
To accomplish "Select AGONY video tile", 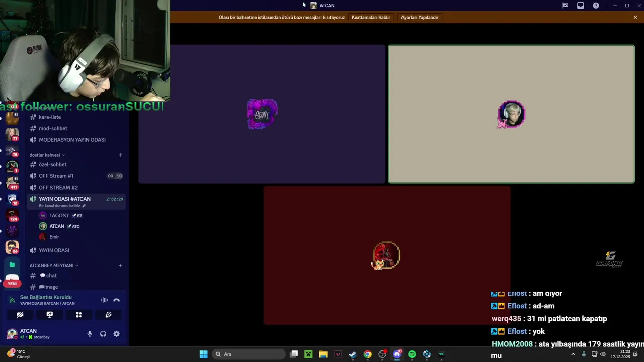I will click(x=262, y=114).
